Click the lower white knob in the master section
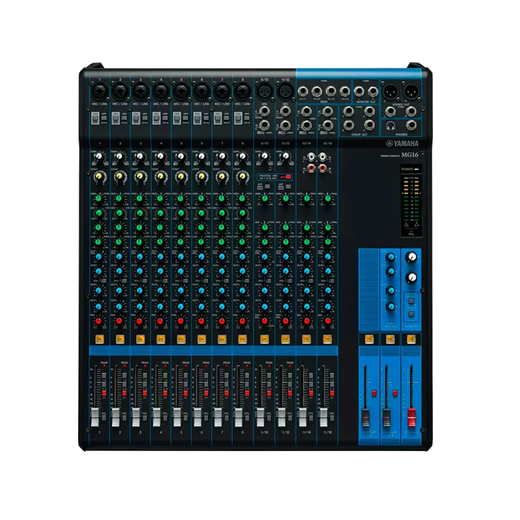 pos(412,277)
